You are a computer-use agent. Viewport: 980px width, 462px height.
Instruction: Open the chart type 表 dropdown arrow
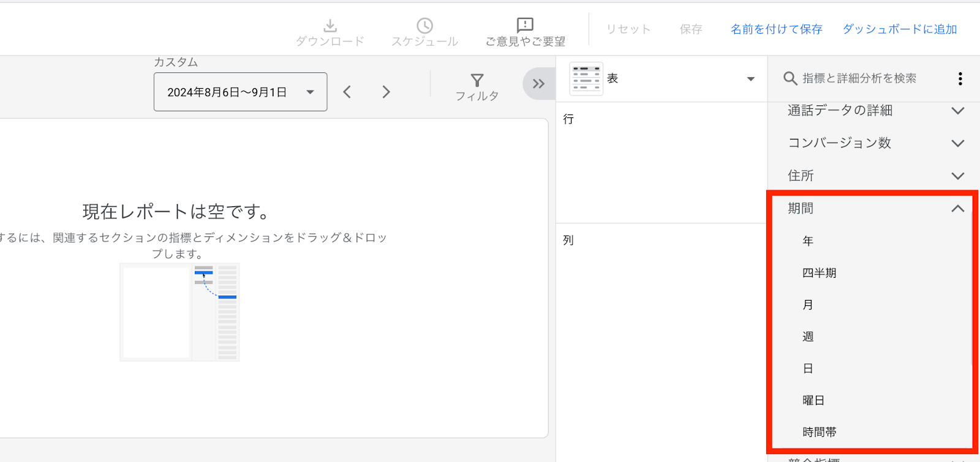pyautogui.click(x=750, y=79)
